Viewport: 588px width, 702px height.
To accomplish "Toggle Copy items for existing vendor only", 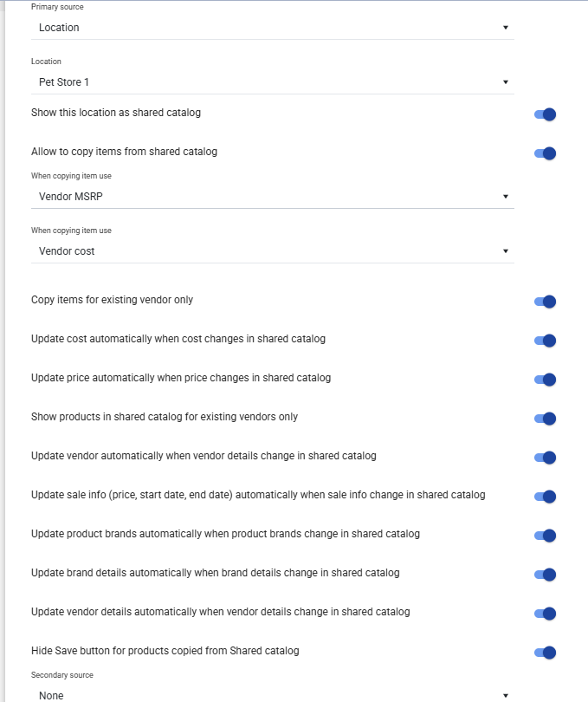I will (x=545, y=302).
